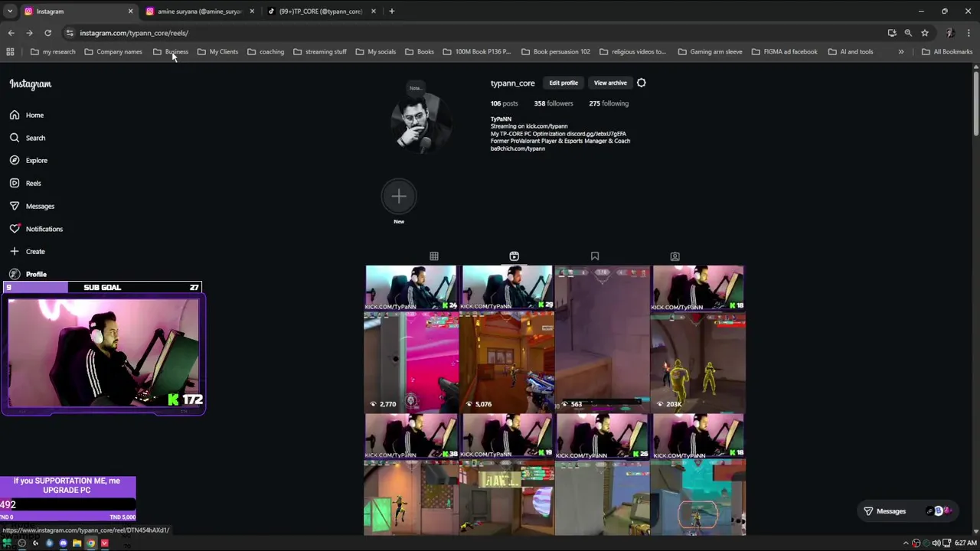Open 'Books' bookmark folder
Screen dimensions: 980x551
[420, 52]
